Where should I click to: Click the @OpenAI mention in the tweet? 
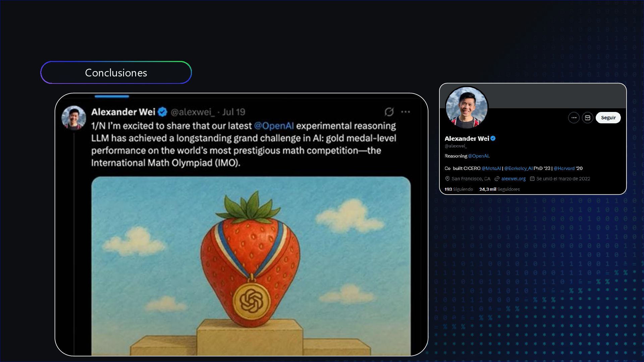(x=274, y=126)
